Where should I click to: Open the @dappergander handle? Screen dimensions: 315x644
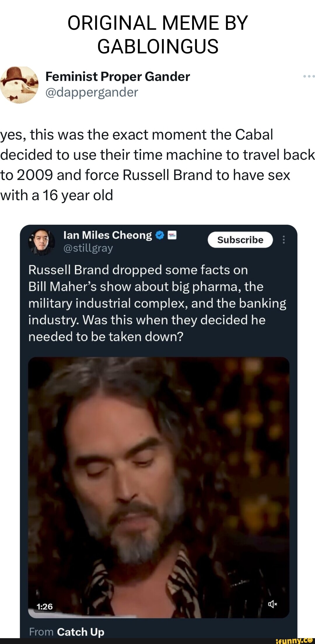tap(92, 92)
